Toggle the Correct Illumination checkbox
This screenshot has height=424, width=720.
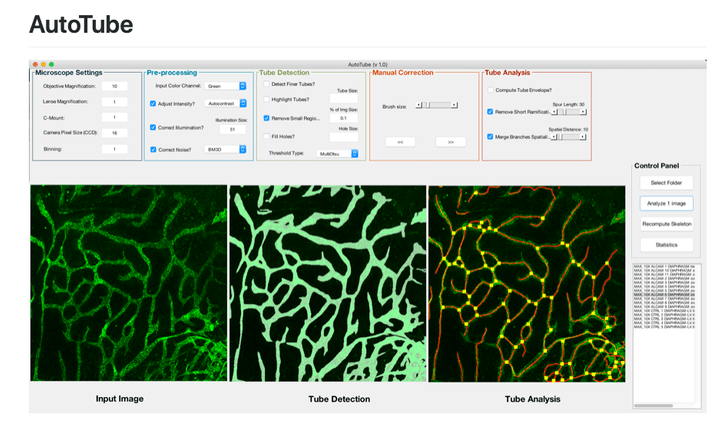153,127
